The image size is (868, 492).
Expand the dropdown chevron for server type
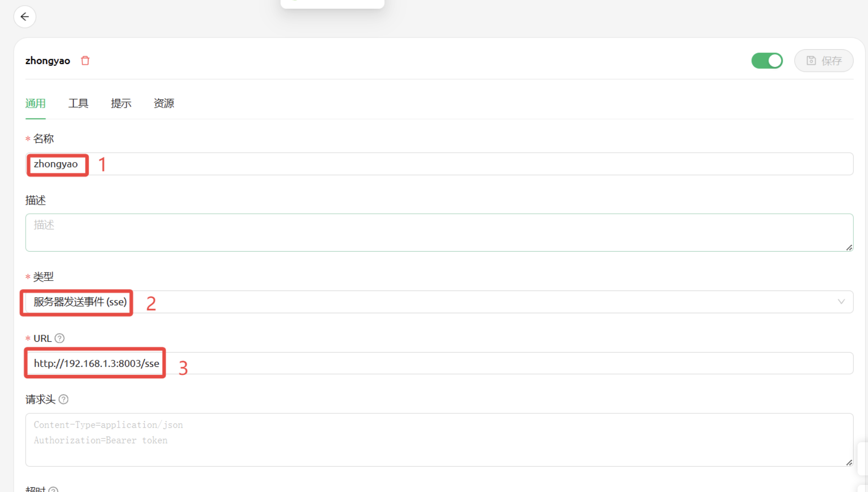[841, 302]
